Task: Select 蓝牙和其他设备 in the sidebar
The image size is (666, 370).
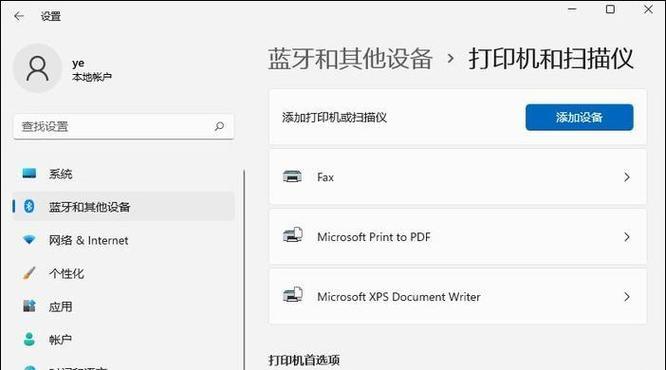Action: click(123, 206)
